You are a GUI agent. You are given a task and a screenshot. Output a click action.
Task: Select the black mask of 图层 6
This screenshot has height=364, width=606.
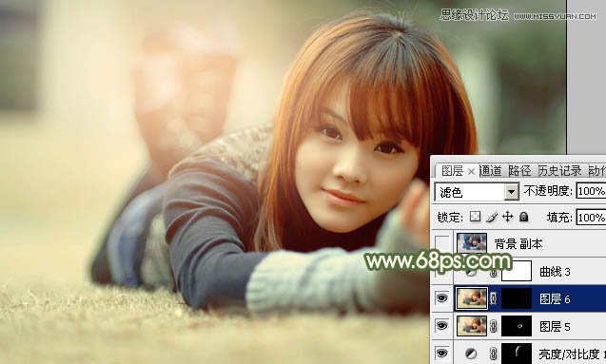pos(517,298)
